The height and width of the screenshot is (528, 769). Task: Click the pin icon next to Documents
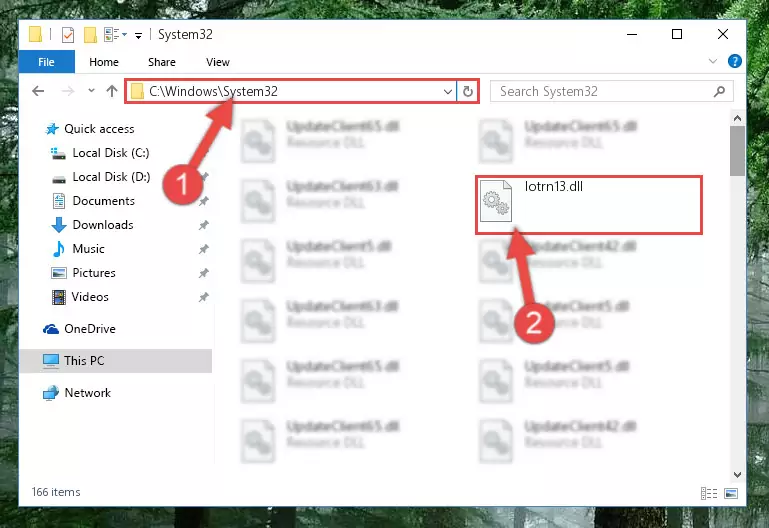coord(204,201)
